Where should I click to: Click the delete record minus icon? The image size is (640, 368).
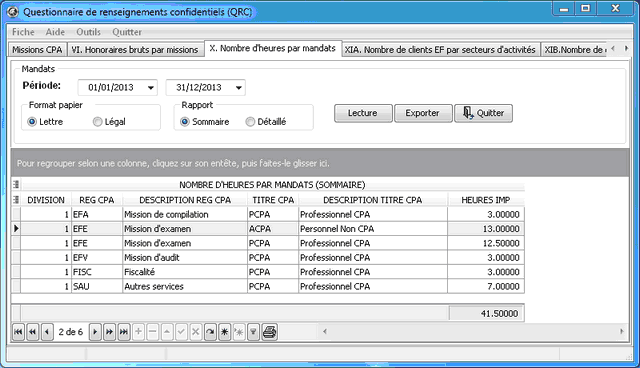[153, 332]
